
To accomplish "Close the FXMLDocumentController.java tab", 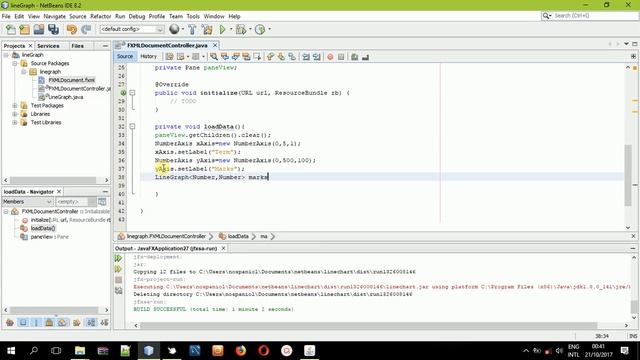I will (215, 45).
